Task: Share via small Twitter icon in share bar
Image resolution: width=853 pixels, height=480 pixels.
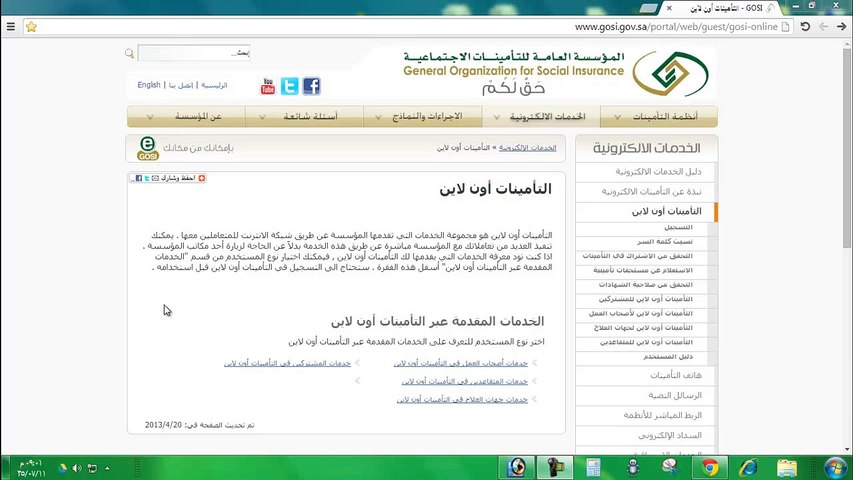Action: pos(147,178)
